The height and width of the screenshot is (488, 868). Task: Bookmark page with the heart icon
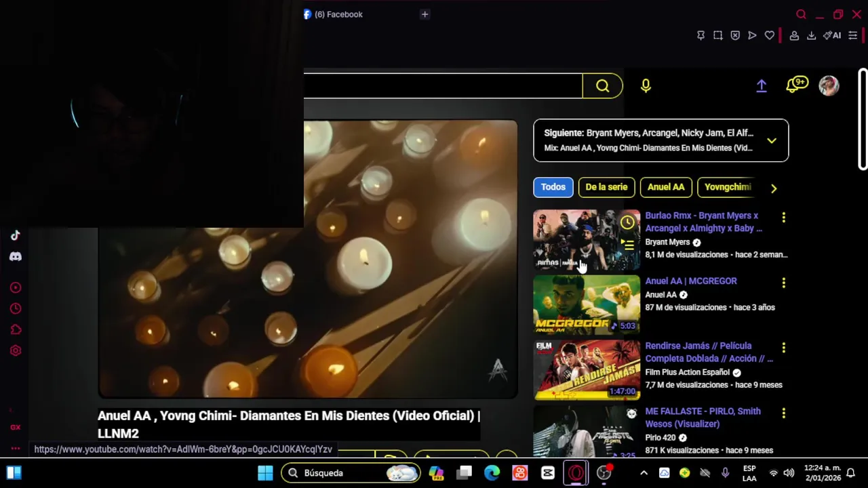click(x=769, y=35)
